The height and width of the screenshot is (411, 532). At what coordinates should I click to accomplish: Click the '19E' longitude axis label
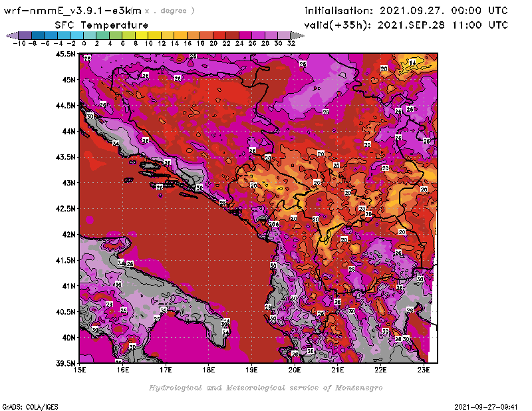click(x=252, y=370)
